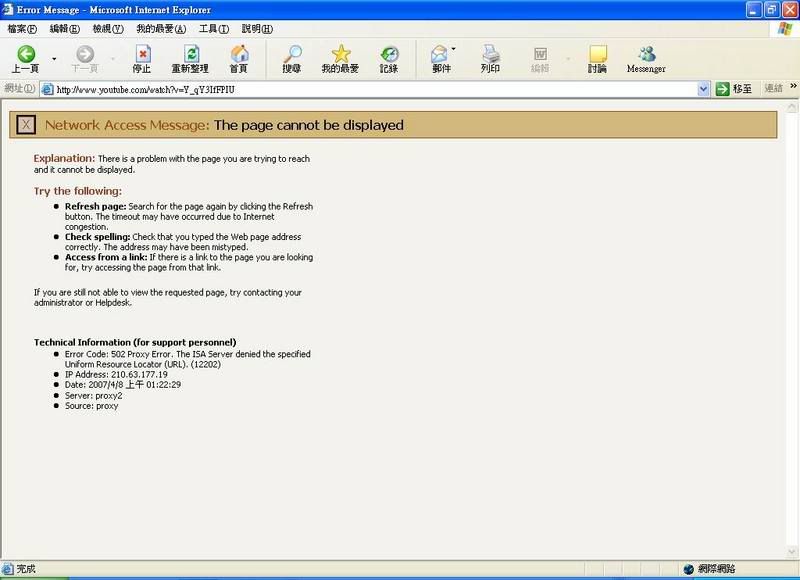Click the 'Technical Information' heading
The width and height of the screenshot is (800, 580).
click(x=135, y=342)
